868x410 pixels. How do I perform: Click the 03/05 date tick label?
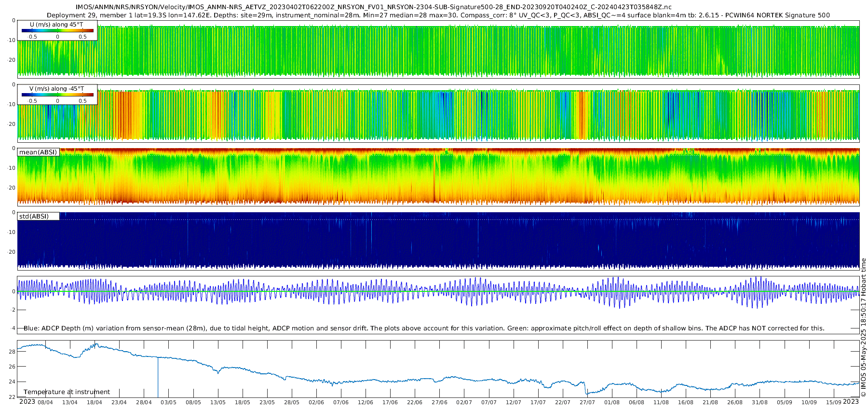click(168, 402)
